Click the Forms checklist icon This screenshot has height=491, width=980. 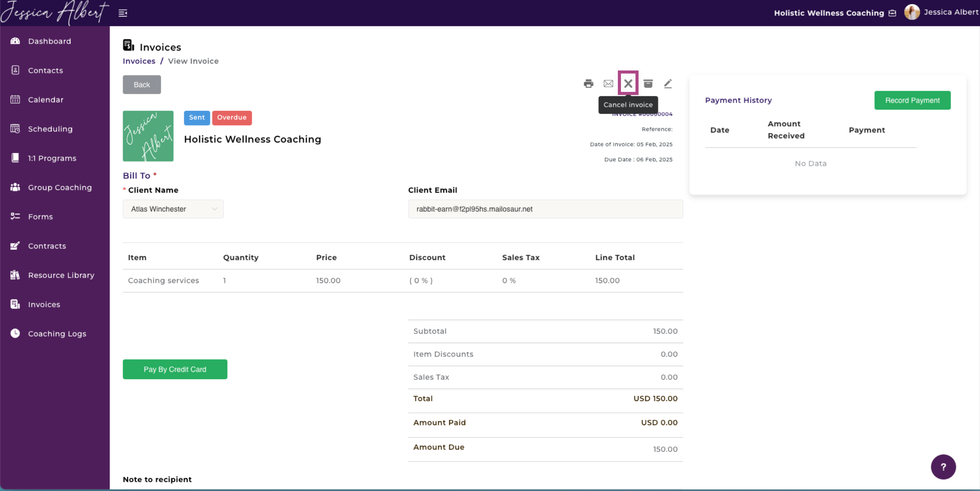pos(15,216)
